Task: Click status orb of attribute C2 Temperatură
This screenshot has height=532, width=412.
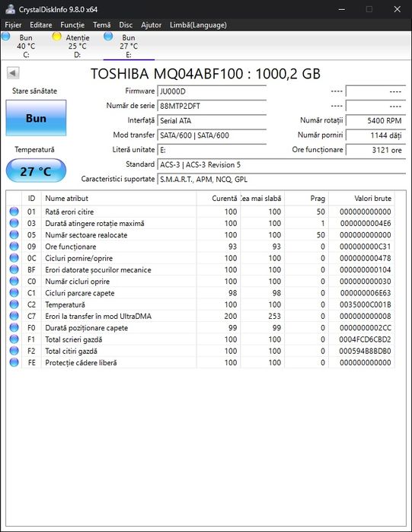Action: [x=14, y=304]
